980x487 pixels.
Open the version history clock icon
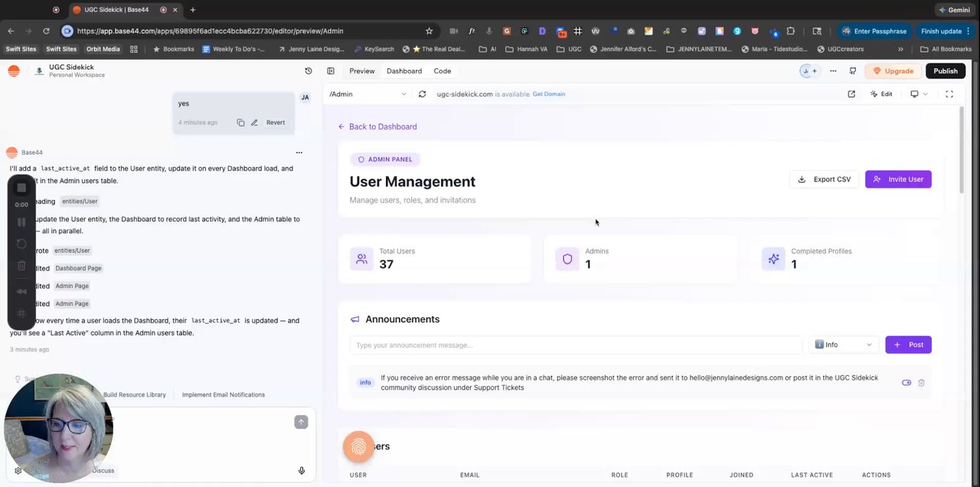(x=309, y=71)
